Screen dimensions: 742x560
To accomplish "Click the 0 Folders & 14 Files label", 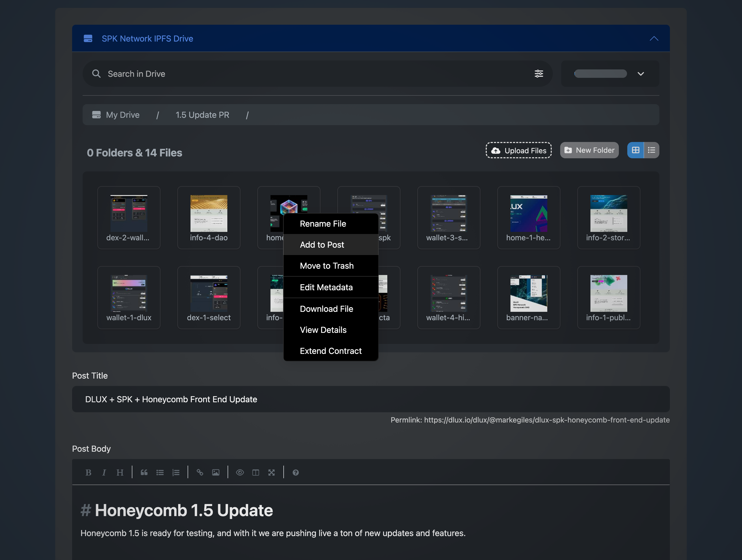I will [134, 153].
